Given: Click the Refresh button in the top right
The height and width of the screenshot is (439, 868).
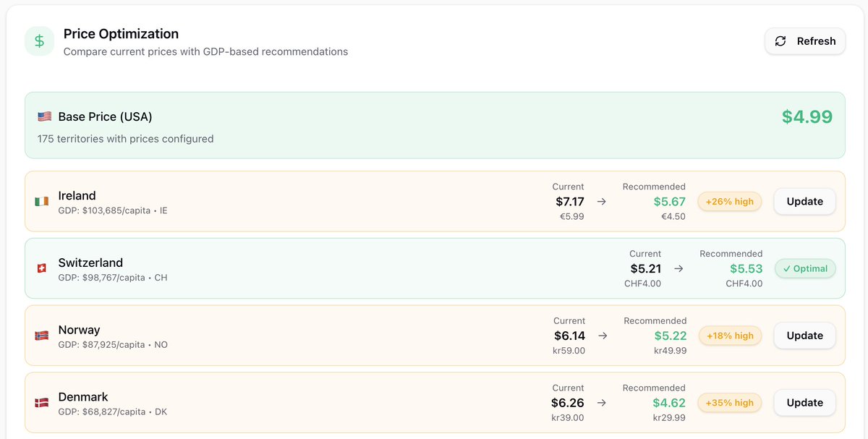Looking at the screenshot, I should pos(805,41).
